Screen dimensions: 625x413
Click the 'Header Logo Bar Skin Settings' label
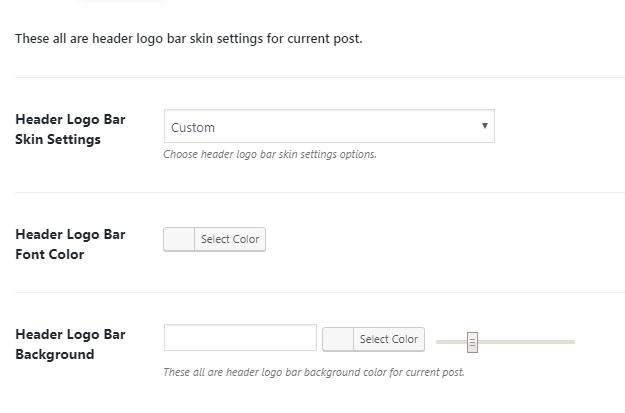pyautogui.click(x=70, y=129)
